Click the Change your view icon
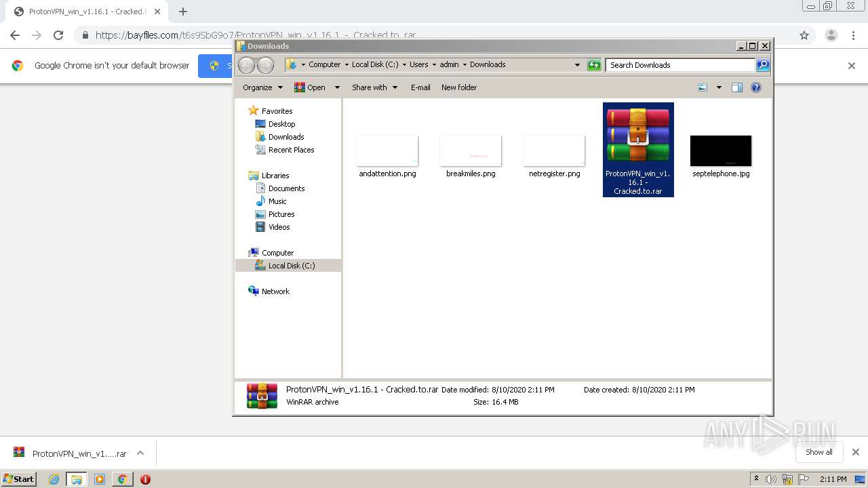 pyautogui.click(x=703, y=87)
